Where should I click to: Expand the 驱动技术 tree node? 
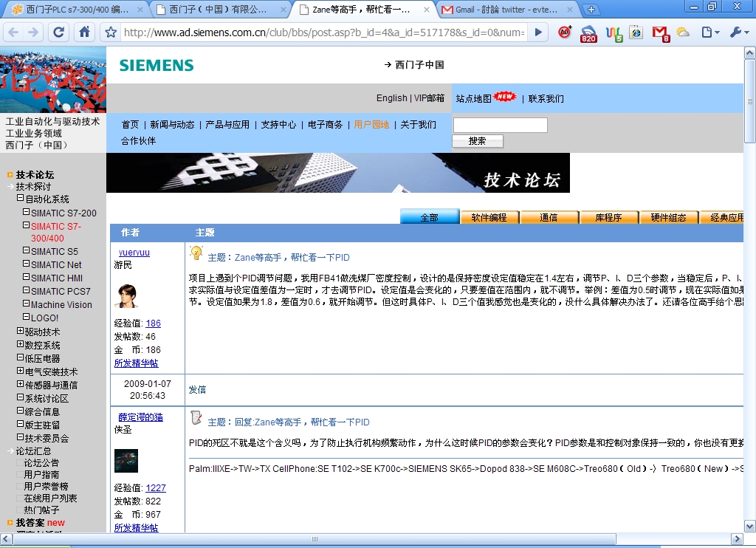pos(20,331)
